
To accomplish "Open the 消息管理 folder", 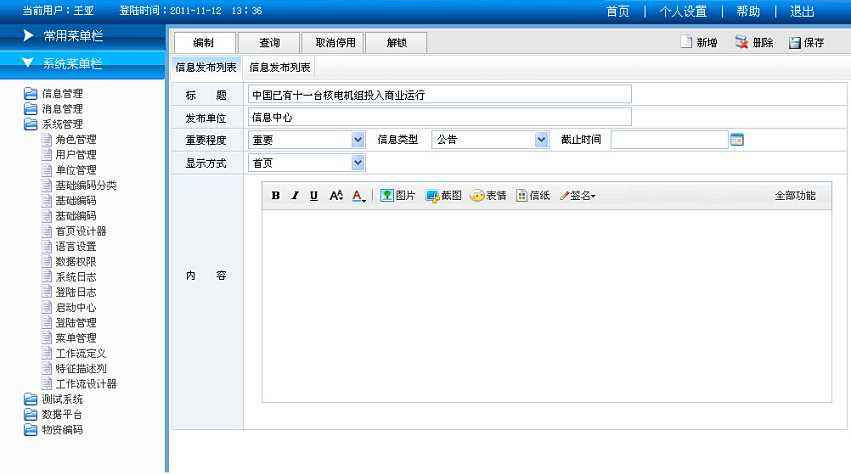I will 54,109.
